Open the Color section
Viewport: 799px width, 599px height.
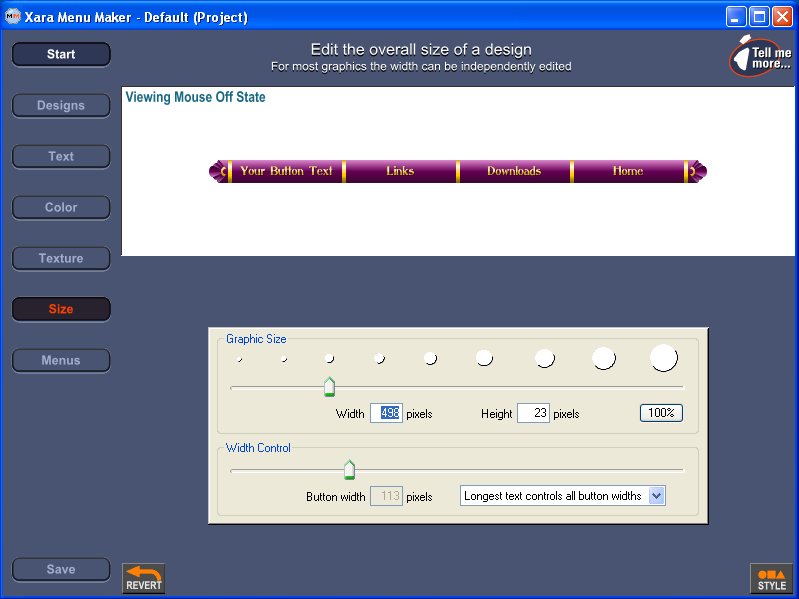[61, 207]
